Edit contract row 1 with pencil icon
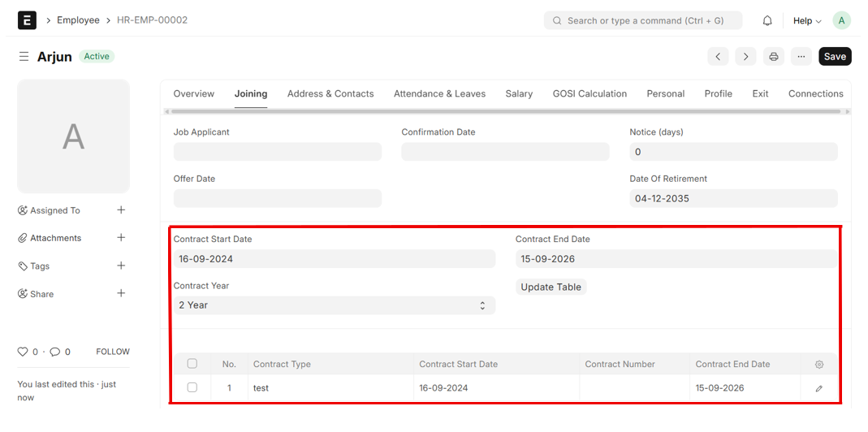Image resolution: width=868 pixels, height=432 pixels. (818, 388)
